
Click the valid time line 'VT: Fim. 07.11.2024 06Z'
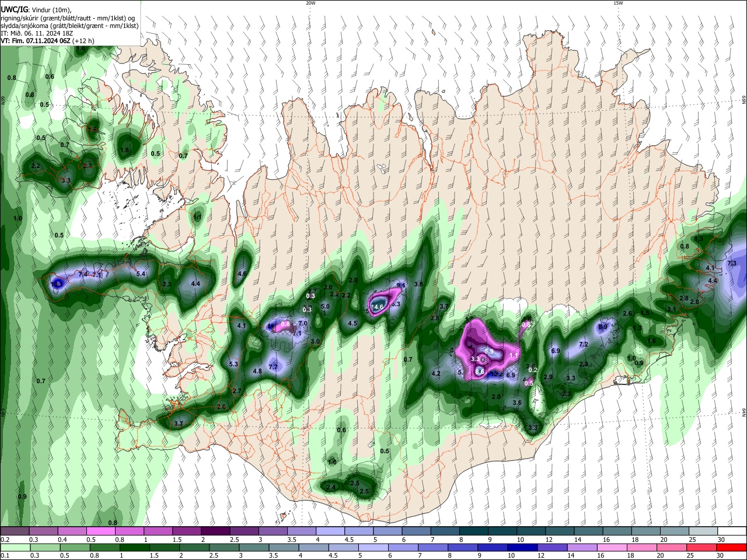36,41
